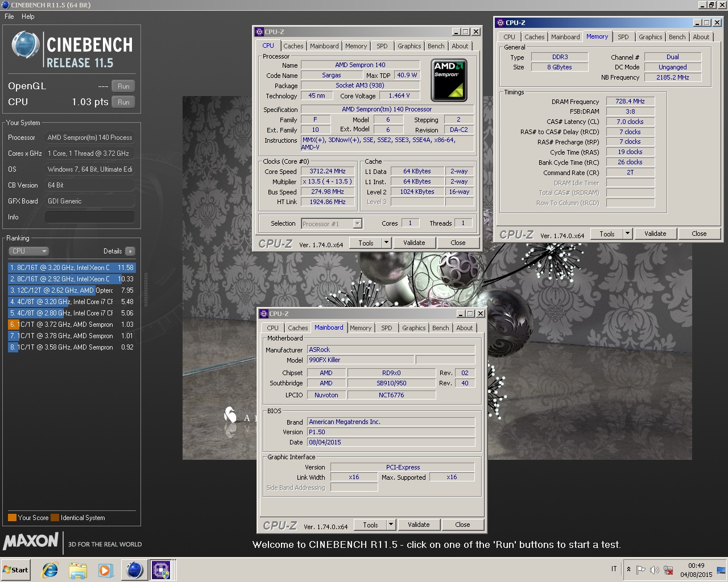The image size is (728, 582).
Task: Click Close in CPU-Z Mainboard window
Action: coord(462,525)
